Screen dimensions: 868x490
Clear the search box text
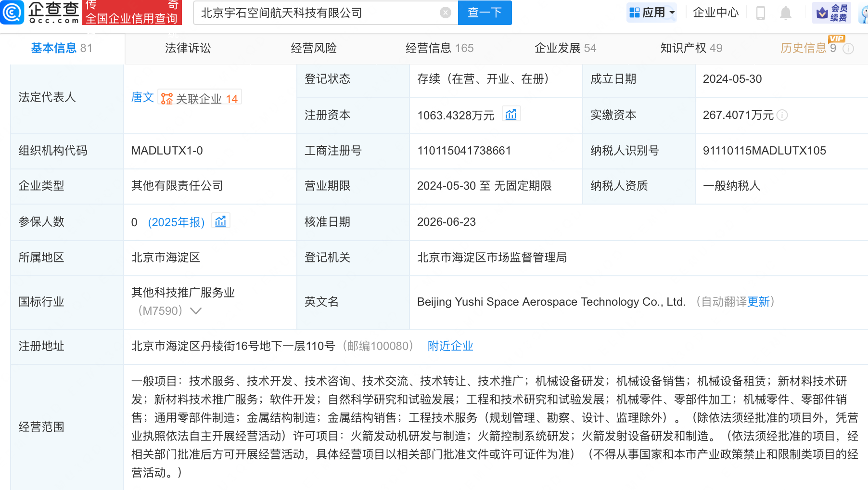tap(446, 13)
